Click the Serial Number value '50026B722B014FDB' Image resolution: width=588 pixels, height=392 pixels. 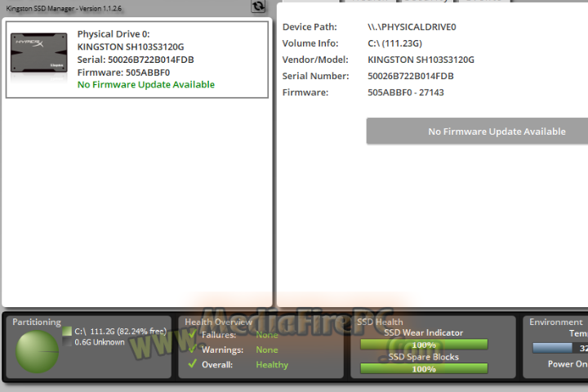[x=411, y=76]
